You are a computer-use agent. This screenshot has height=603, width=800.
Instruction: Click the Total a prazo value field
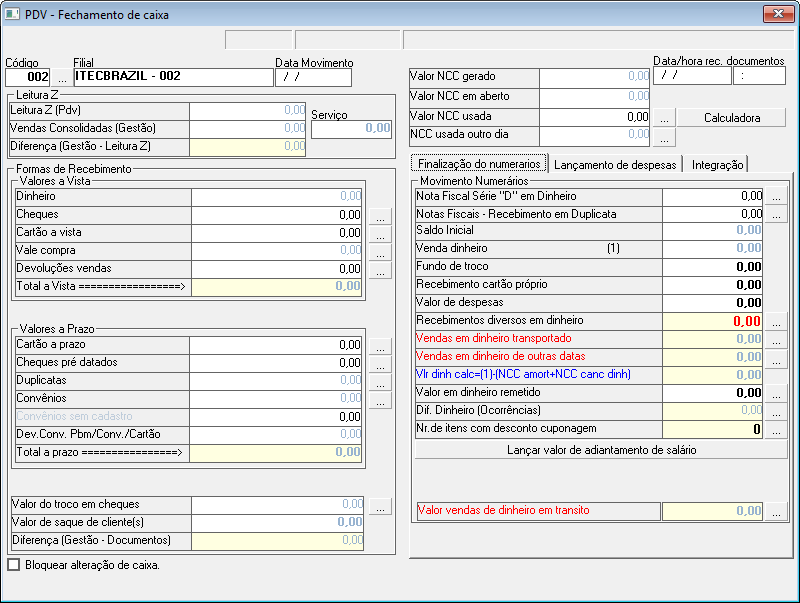point(276,453)
